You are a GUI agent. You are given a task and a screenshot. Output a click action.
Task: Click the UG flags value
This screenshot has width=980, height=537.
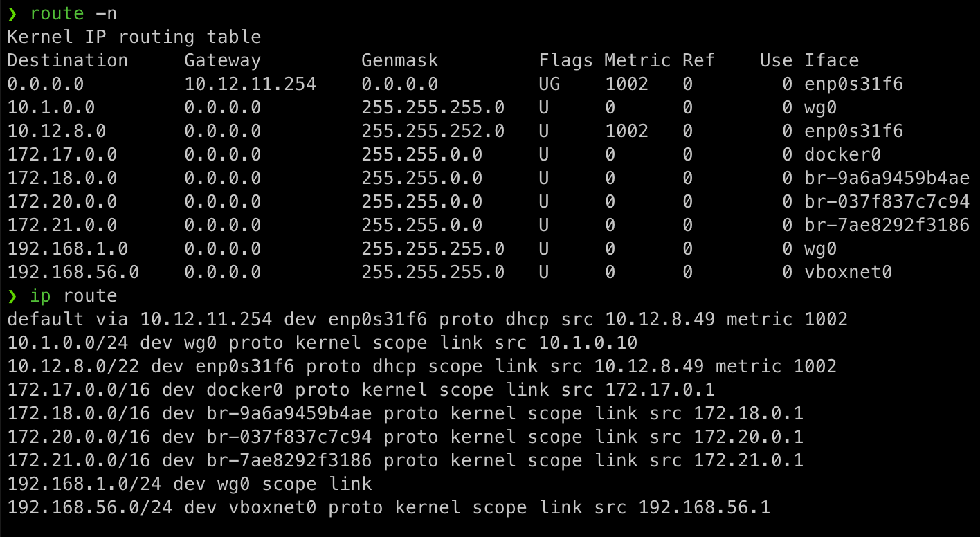pyautogui.click(x=550, y=84)
